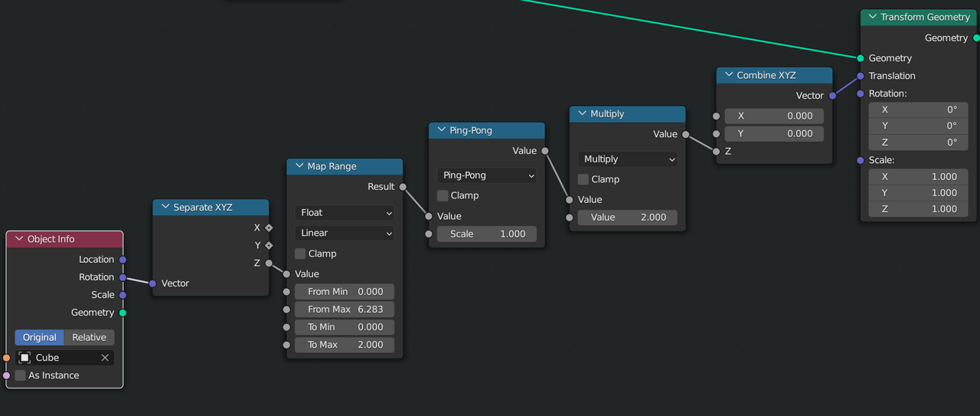
Task: Click the Object Info object input socket
Action: tap(7, 358)
